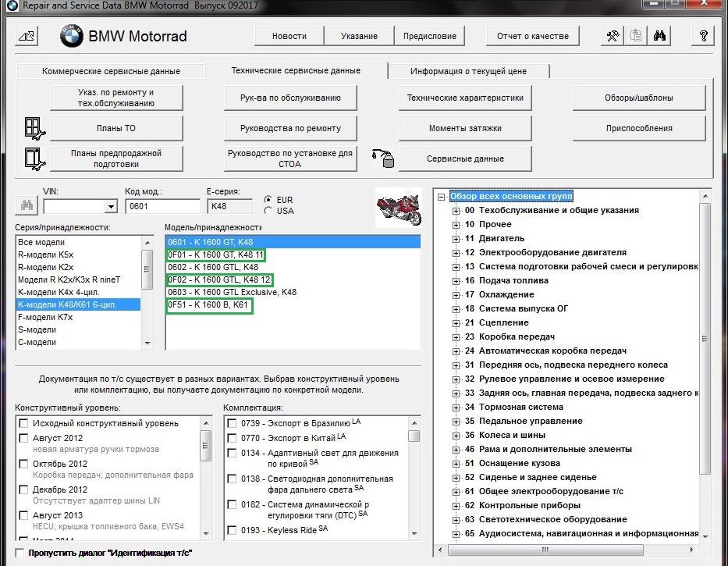This screenshot has width=728, height=566.
Task: Tick Пропустить диалог Идентификация т/с checkbox
Action: click(20, 553)
